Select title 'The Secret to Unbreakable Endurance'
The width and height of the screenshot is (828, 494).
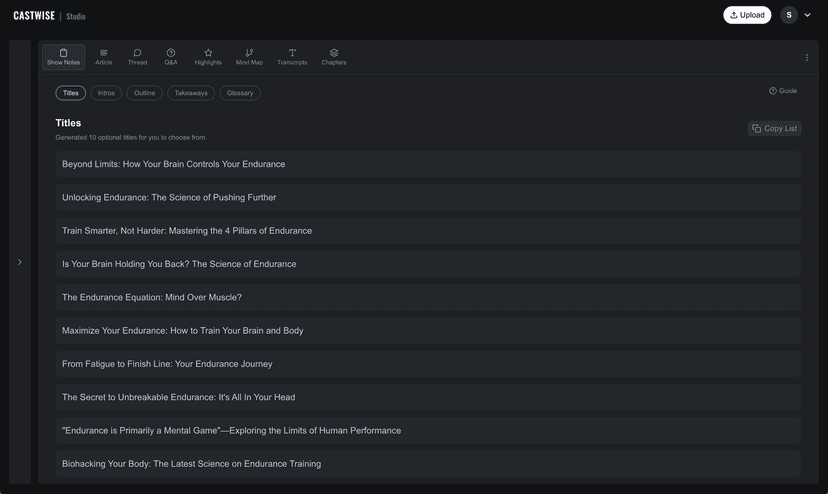point(428,397)
